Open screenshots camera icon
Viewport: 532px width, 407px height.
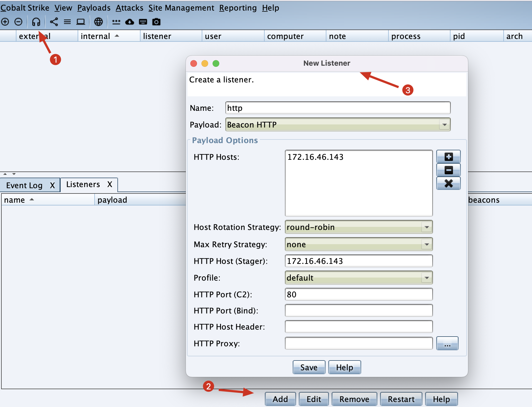(156, 22)
